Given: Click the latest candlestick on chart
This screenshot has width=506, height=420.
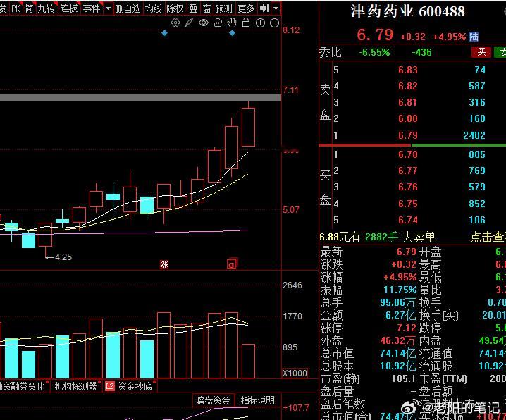Looking at the screenshot, I should tap(249, 127).
